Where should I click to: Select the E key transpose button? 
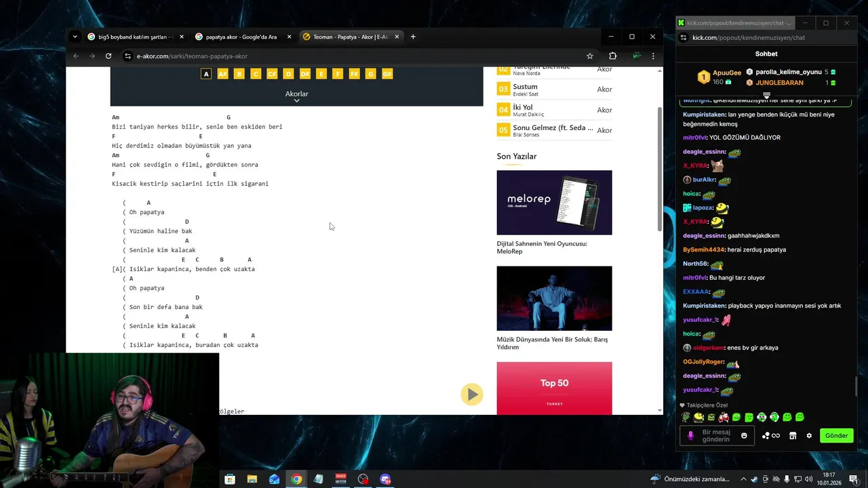[321, 74]
